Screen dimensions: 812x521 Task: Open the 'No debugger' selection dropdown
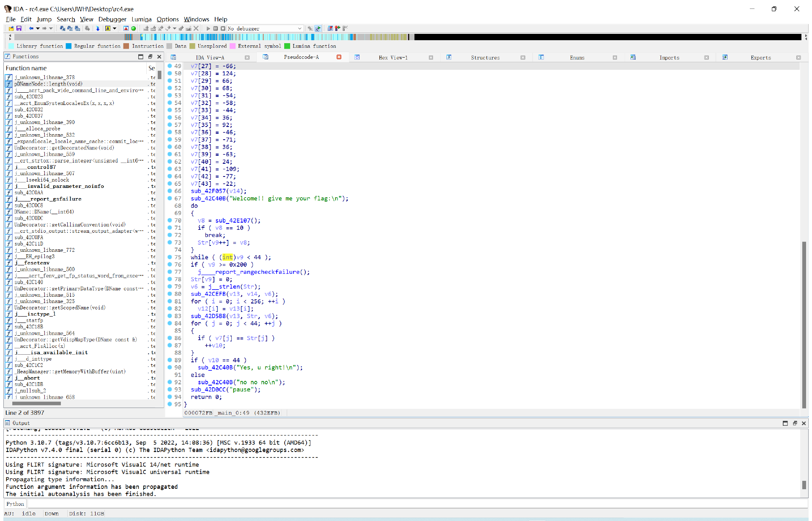[x=265, y=28]
